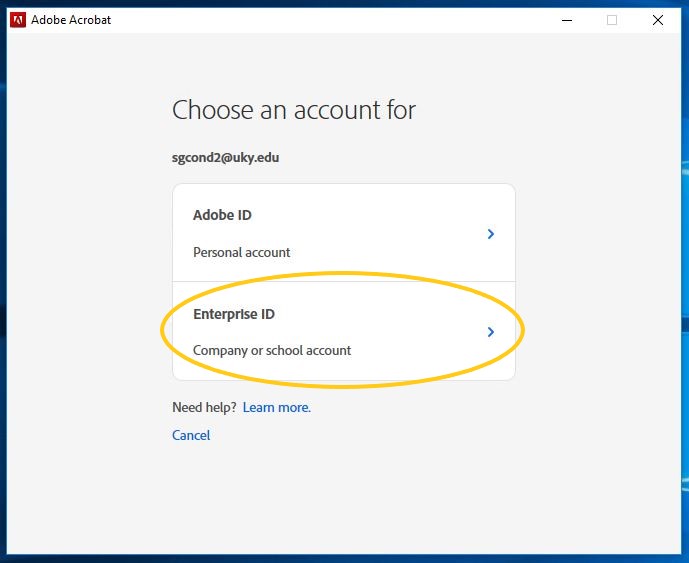689x563 pixels.
Task: Select the Adobe ID option heading
Action: [222, 215]
